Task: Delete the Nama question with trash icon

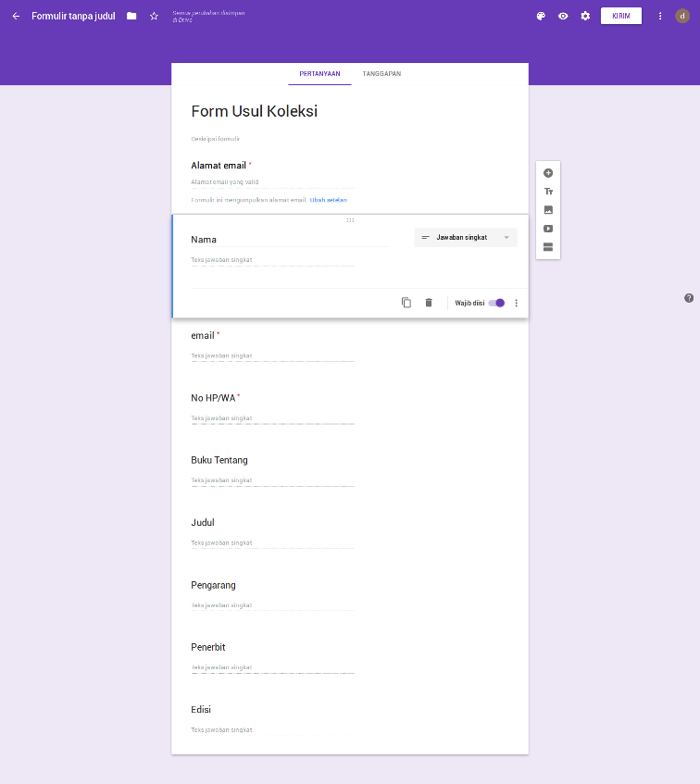Action: (x=429, y=303)
